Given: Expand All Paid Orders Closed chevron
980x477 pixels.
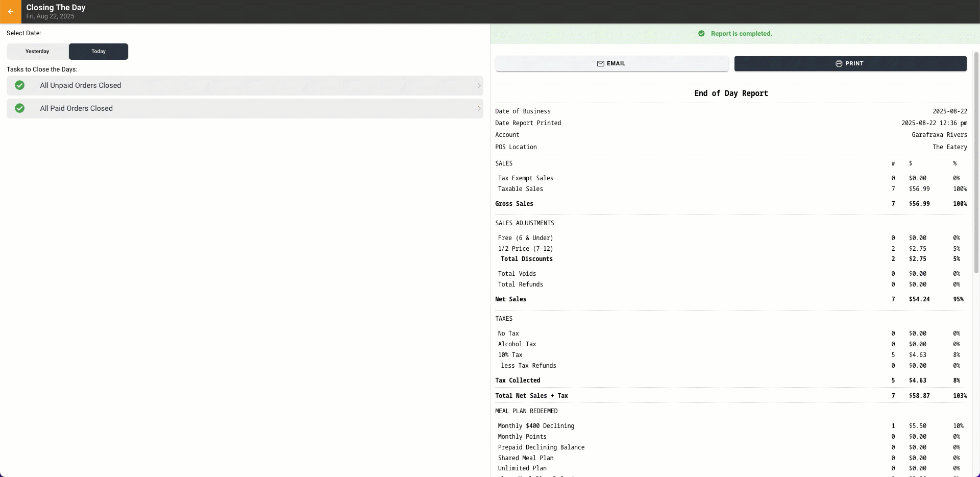Looking at the screenshot, I should [479, 108].
